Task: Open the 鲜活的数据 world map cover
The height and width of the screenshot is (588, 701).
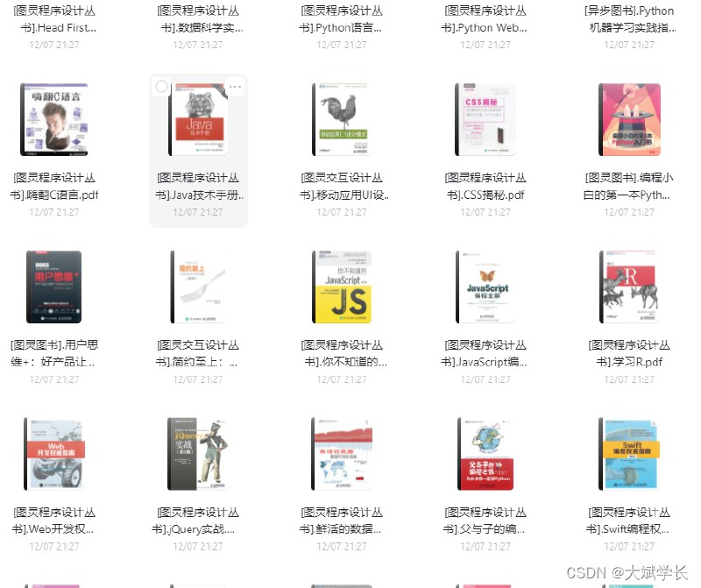Action: [342, 454]
